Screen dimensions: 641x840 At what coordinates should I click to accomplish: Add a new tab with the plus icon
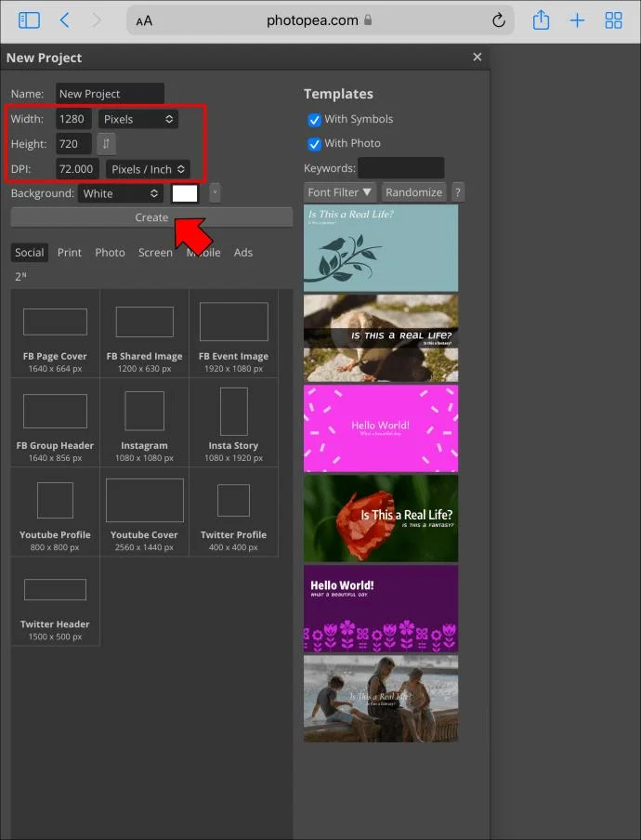[x=577, y=20]
